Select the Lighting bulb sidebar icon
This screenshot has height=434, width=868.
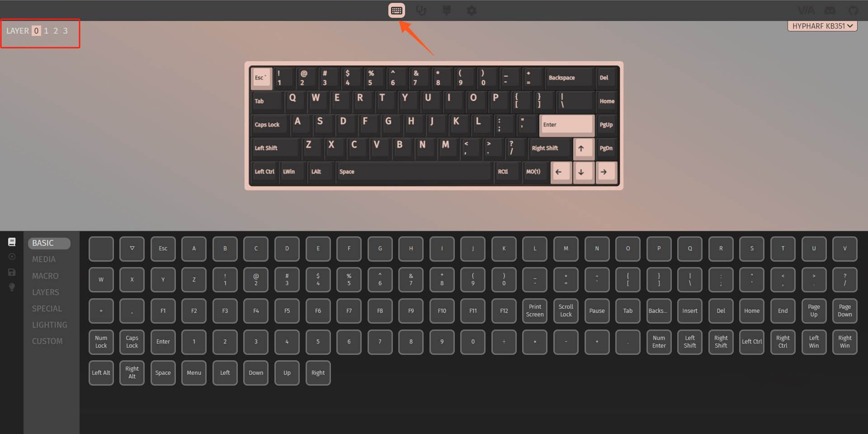click(x=12, y=287)
